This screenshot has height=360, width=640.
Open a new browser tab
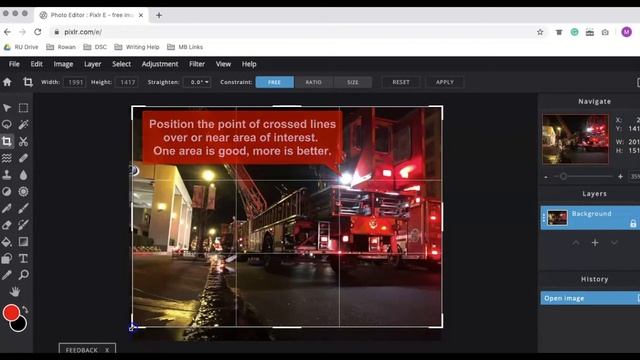click(x=159, y=16)
